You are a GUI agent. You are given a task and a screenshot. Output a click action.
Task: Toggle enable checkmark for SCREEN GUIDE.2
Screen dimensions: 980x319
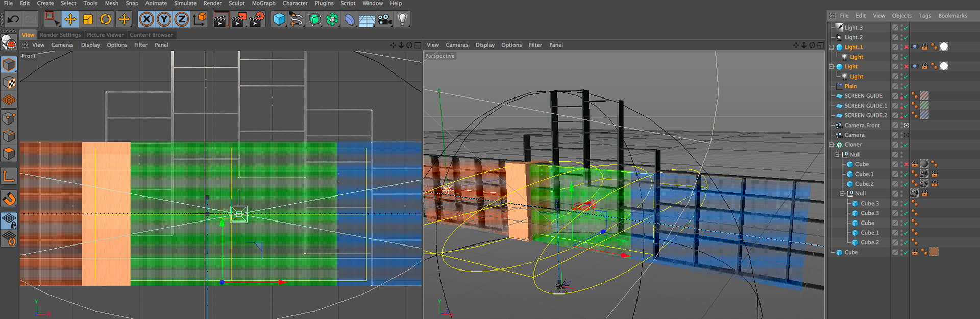pos(906,116)
